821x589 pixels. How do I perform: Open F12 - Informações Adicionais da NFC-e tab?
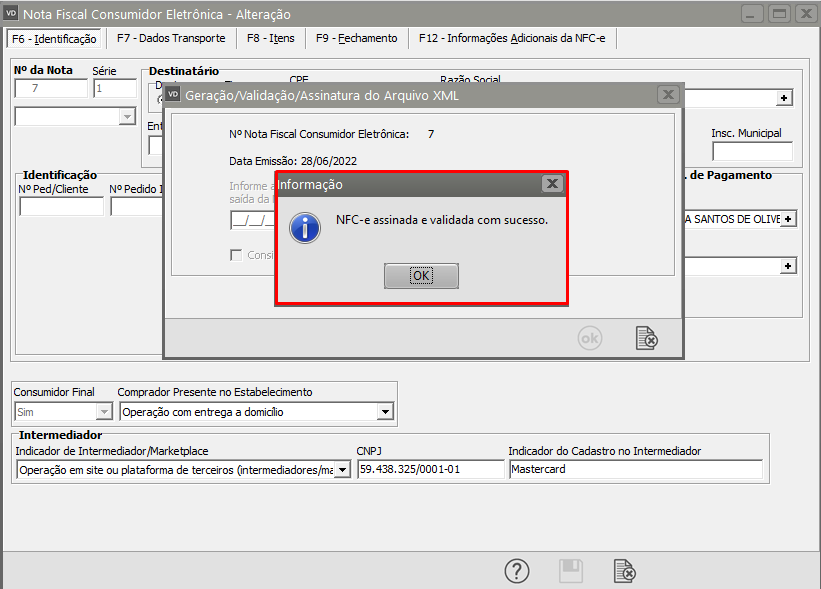[x=512, y=38]
